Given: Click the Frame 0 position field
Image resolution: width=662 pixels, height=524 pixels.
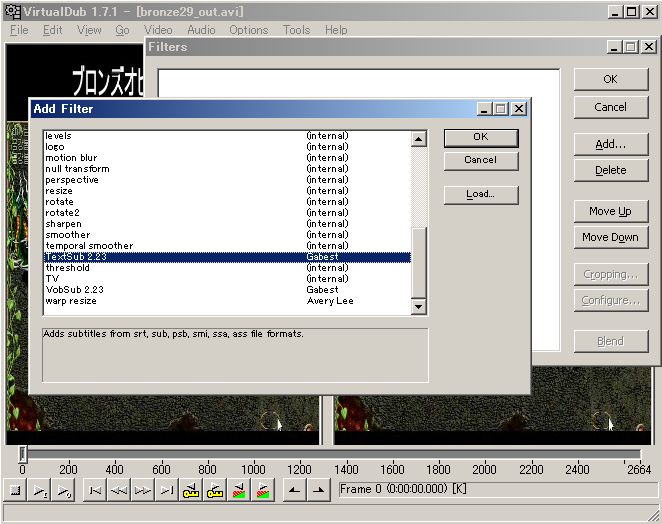Looking at the screenshot, I should coord(498,490).
